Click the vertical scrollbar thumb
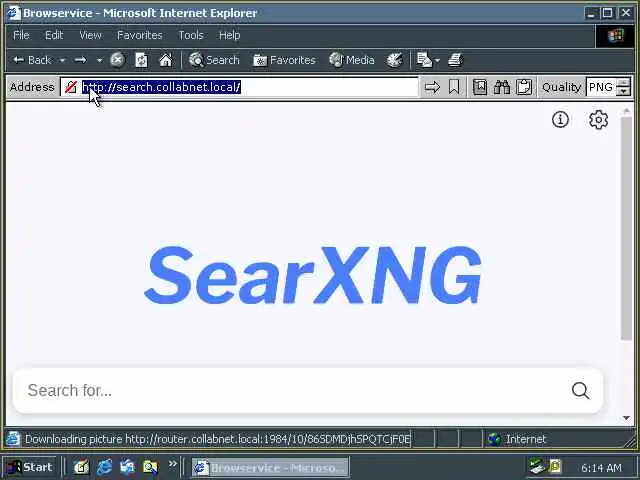The width and height of the screenshot is (640, 480). (x=626, y=229)
